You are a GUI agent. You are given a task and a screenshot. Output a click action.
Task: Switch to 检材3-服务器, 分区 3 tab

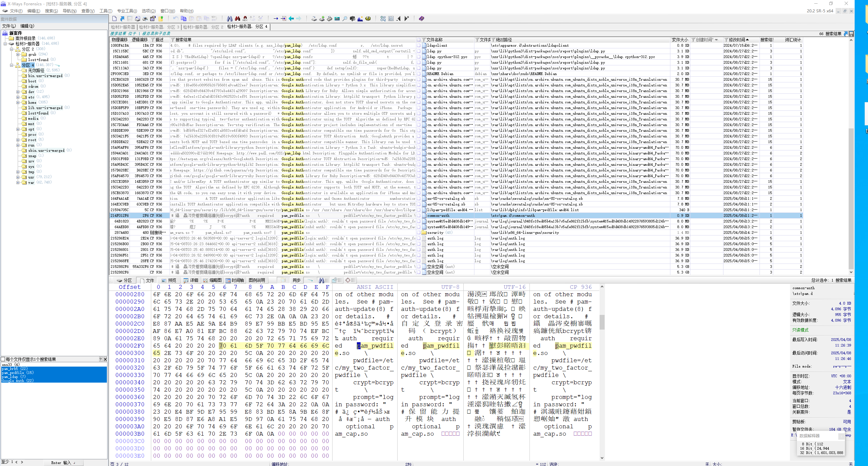(159, 27)
